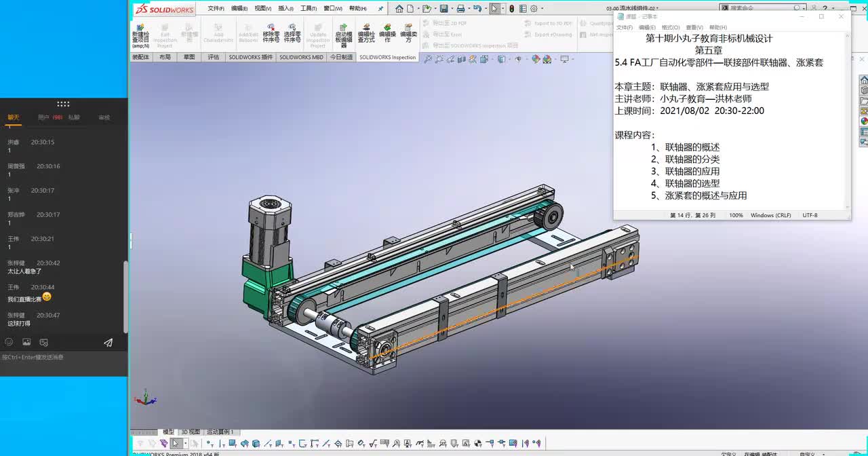Click the chat message input field
Viewport: 868px width, 456px height.
pos(64,365)
